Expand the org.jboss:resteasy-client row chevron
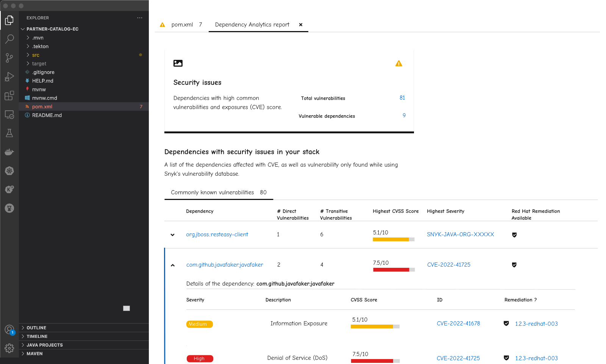The image size is (606, 364). tap(173, 235)
